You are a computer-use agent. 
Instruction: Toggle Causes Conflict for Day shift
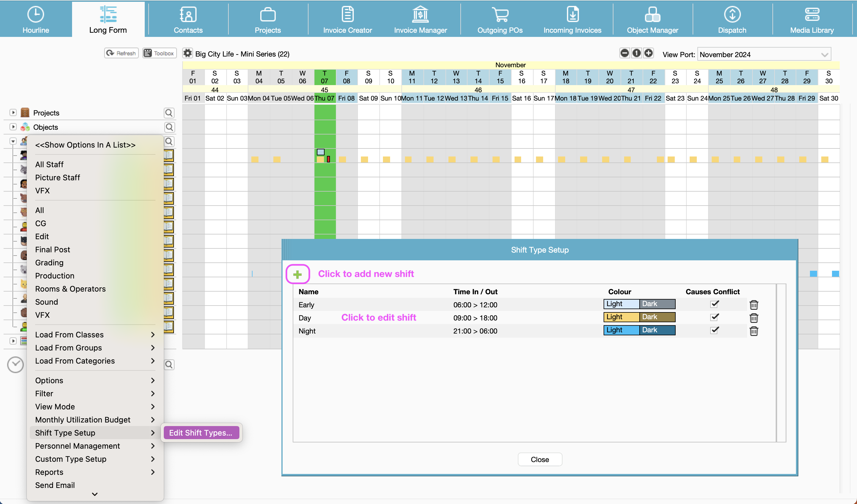[714, 317]
